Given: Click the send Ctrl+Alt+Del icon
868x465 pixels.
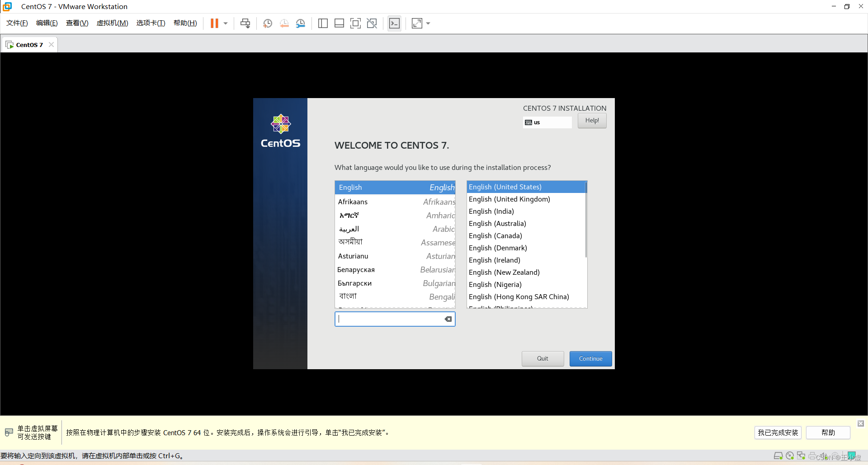Looking at the screenshot, I should click(x=245, y=23).
